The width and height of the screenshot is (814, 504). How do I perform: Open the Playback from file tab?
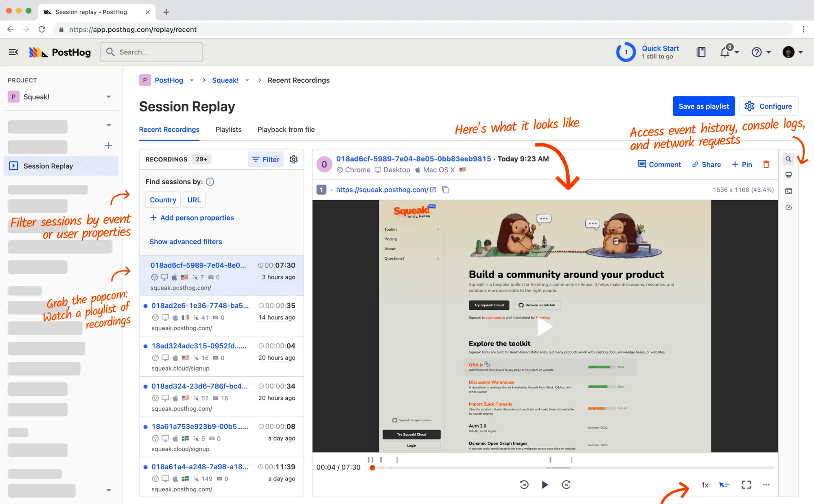[x=286, y=129]
